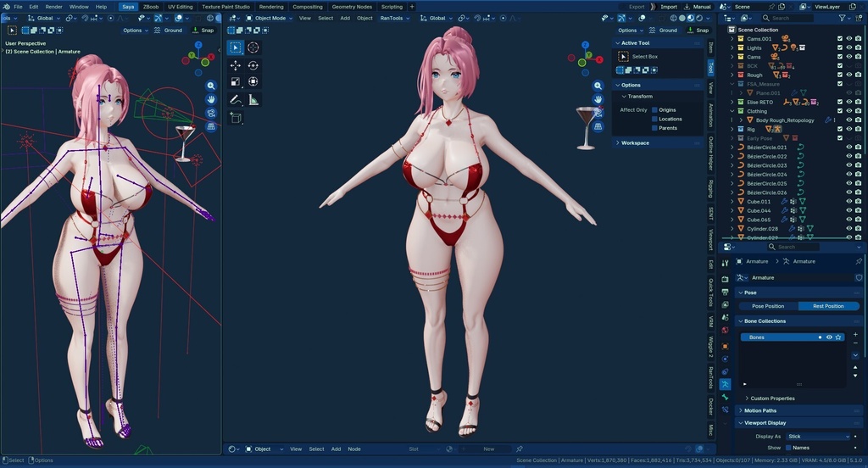Open the Bone properties tab icon
The width and height of the screenshot is (868, 468).
click(x=726, y=397)
